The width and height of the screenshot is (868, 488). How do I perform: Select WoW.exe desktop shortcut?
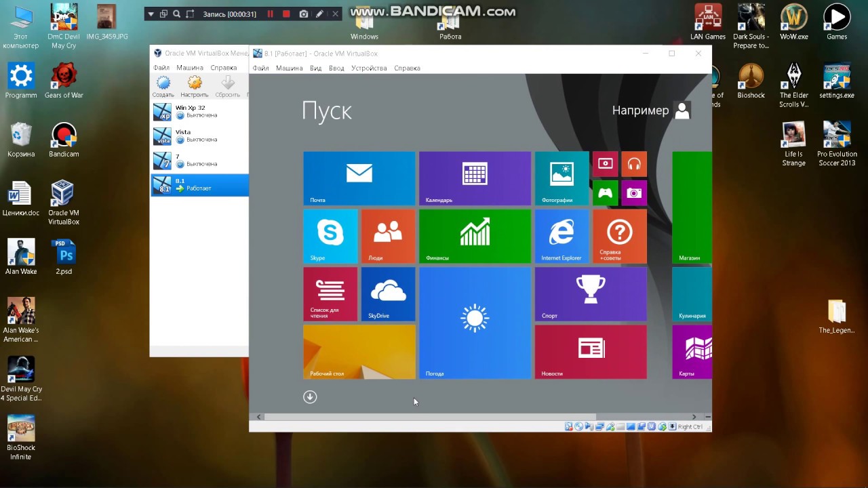pyautogui.click(x=794, y=22)
